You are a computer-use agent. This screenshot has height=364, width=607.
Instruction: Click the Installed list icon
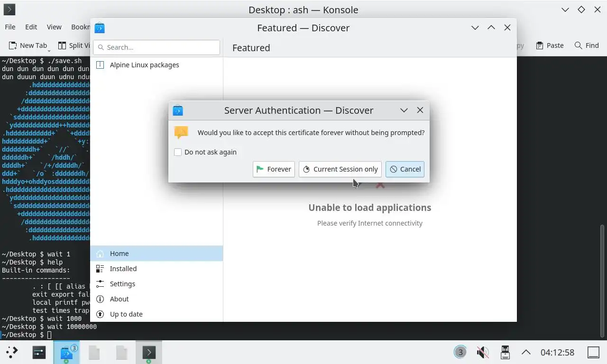(x=100, y=269)
